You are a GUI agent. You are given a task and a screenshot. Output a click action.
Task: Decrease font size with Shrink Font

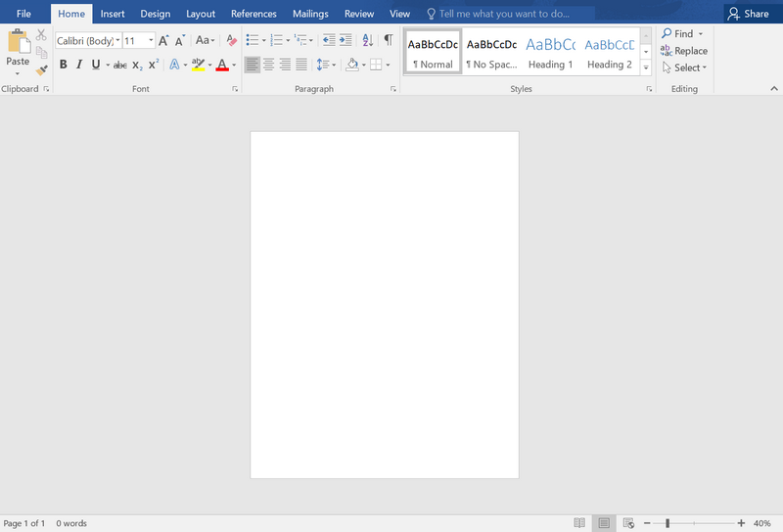[180, 40]
